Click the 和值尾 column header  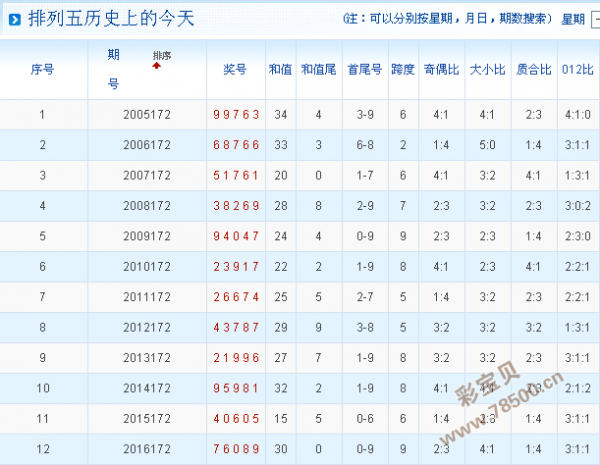tap(319, 69)
